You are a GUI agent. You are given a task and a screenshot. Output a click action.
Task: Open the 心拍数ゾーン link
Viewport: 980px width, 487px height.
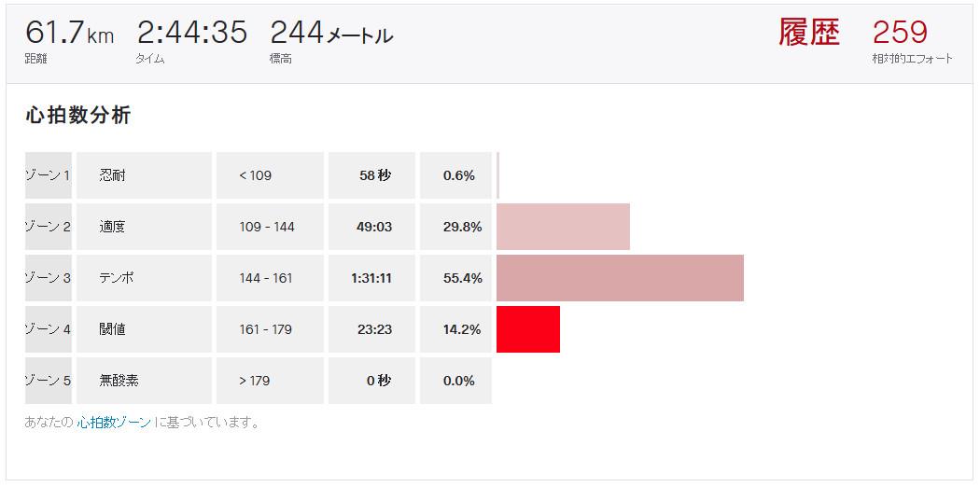[115, 423]
